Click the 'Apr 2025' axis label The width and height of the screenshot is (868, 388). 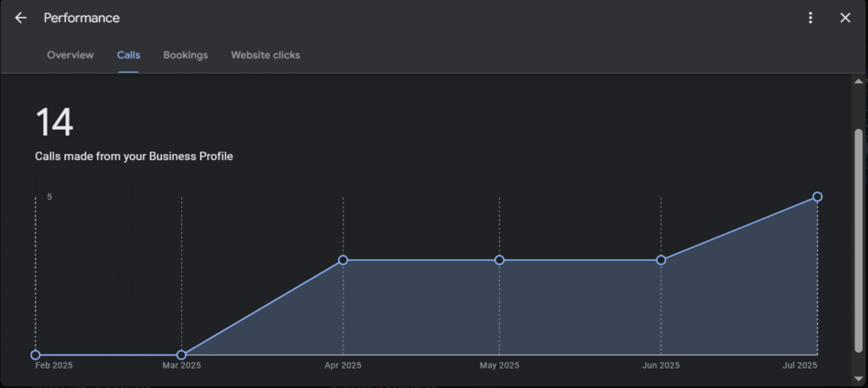click(343, 366)
